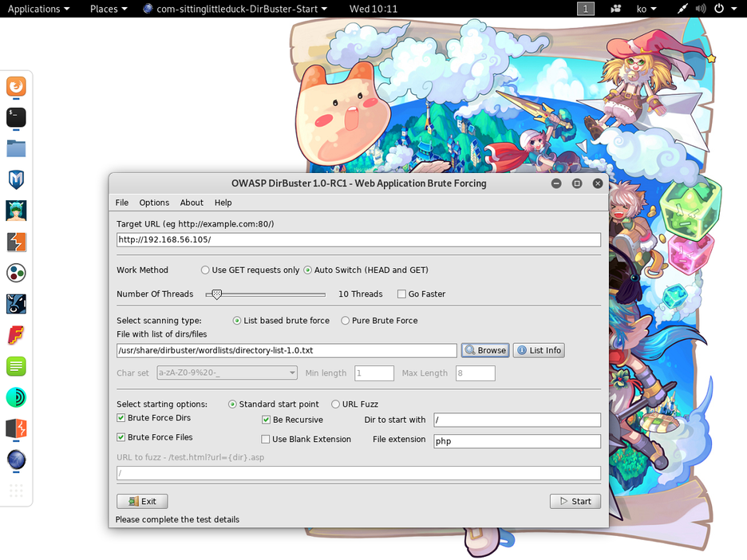Click the Browse button
The image size is (747, 560).
pyautogui.click(x=485, y=350)
